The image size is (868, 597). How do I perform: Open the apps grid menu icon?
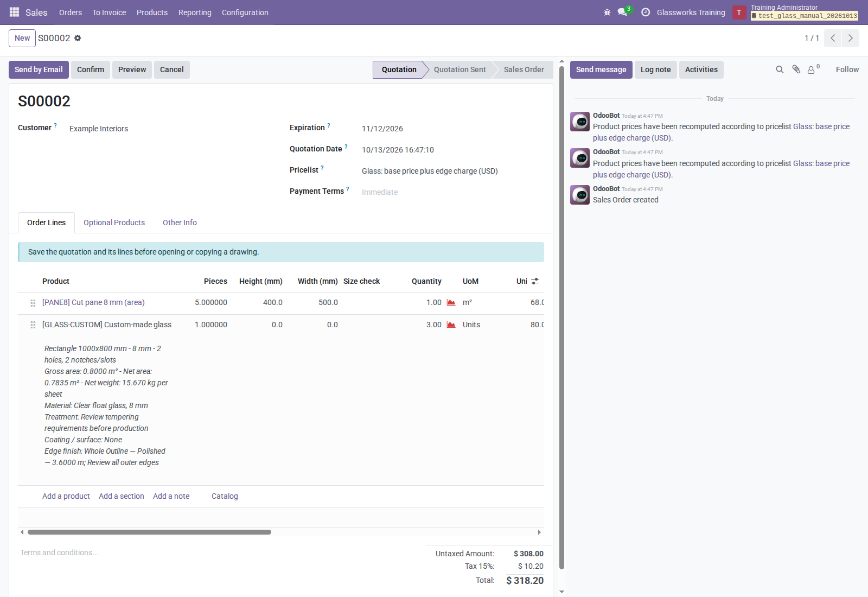point(15,12)
